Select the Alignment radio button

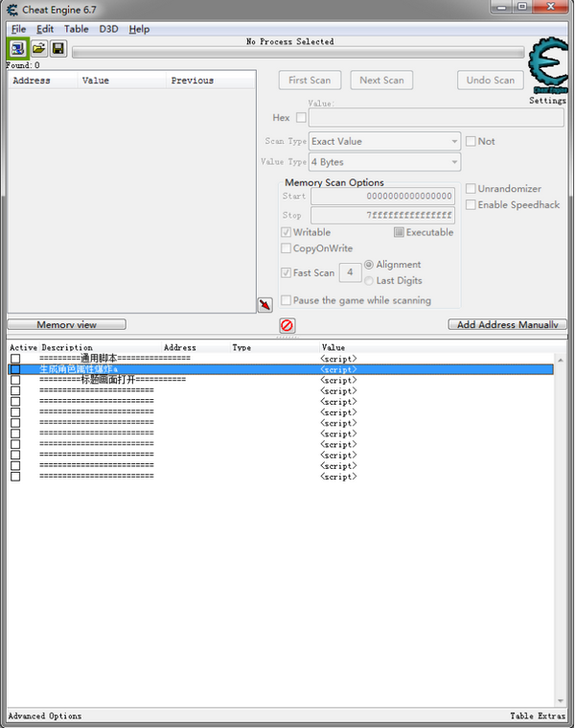[x=369, y=265]
